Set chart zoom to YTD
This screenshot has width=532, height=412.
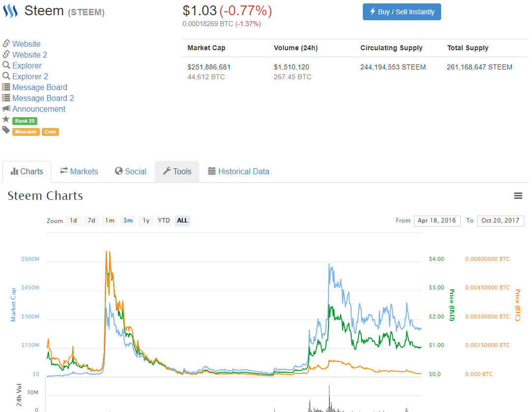coord(164,221)
